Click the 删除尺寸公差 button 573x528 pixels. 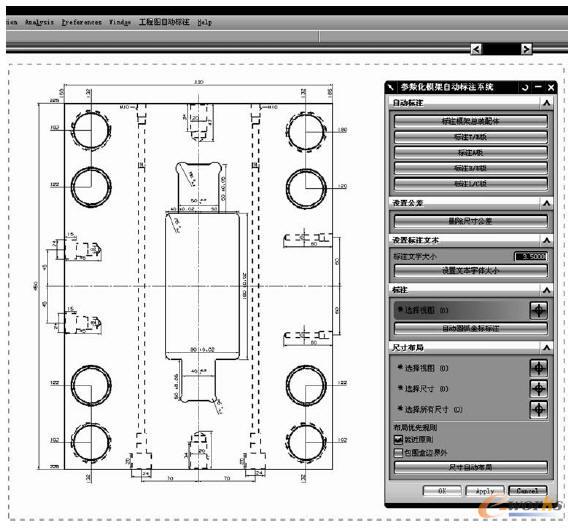[471, 221]
